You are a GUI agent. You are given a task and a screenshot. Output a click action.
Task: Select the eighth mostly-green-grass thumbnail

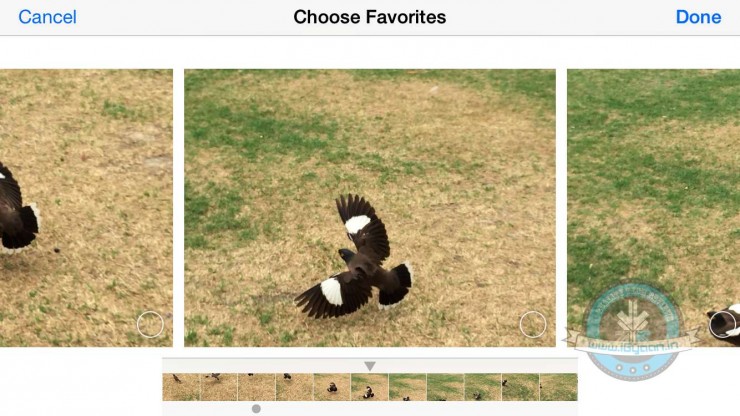(x=446, y=387)
